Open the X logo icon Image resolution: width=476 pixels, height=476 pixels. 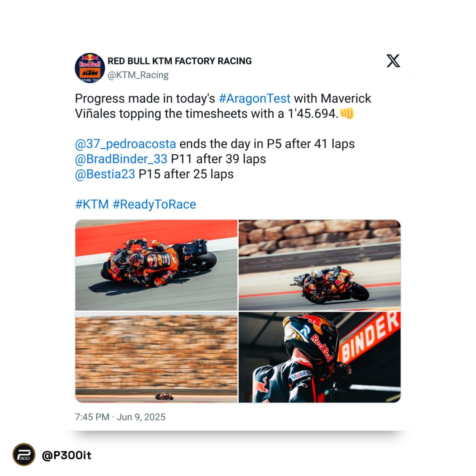tap(393, 61)
